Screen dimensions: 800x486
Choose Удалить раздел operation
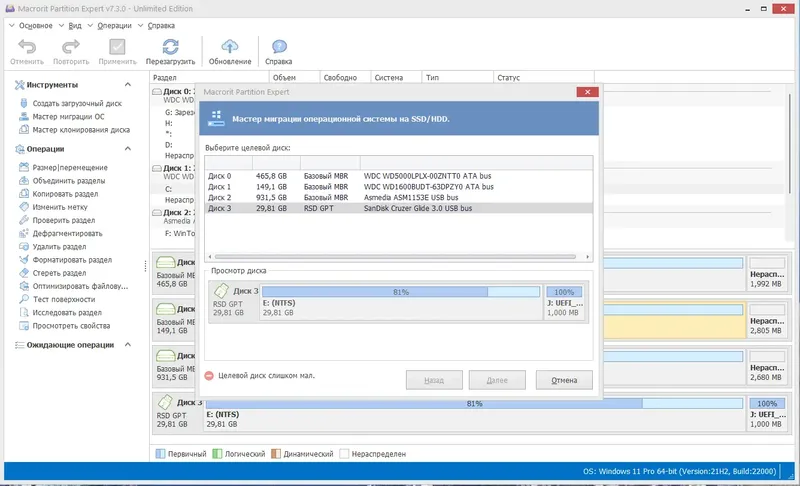59,247
